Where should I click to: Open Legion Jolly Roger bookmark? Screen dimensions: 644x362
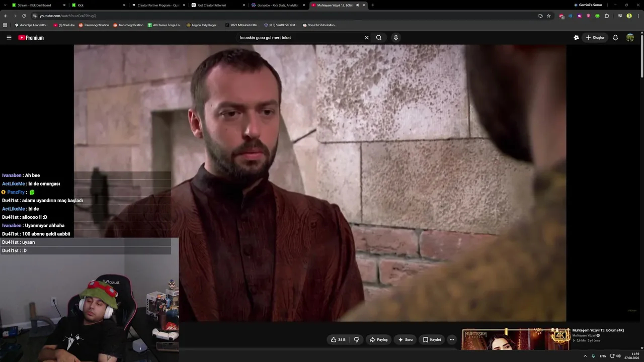point(202,25)
